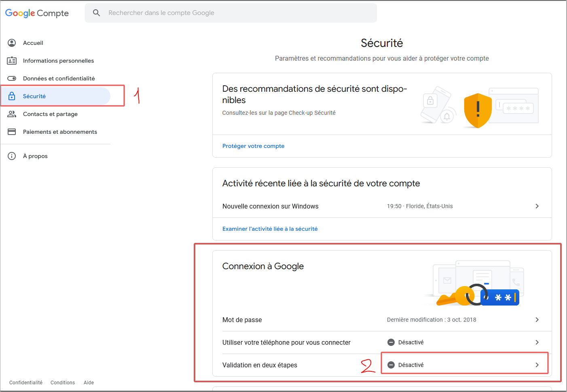This screenshot has height=392, width=567.
Task: Open the Aide footer link
Action: coord(89,383)
